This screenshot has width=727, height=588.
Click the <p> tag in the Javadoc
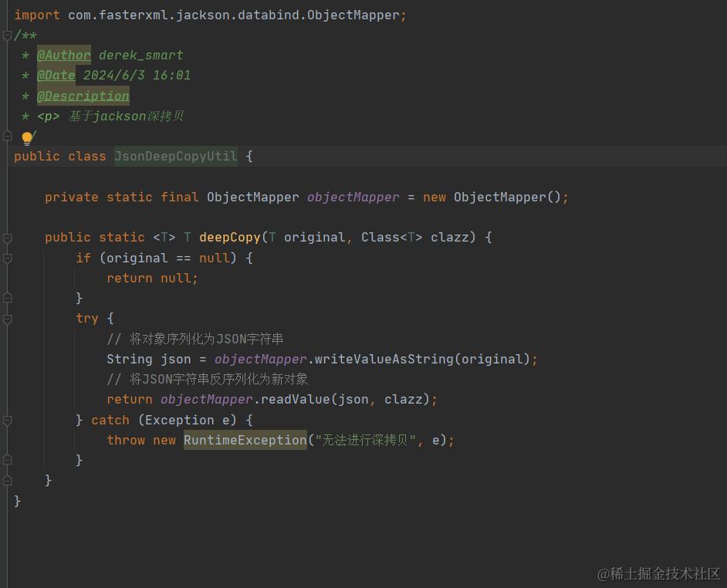(48, 116)
